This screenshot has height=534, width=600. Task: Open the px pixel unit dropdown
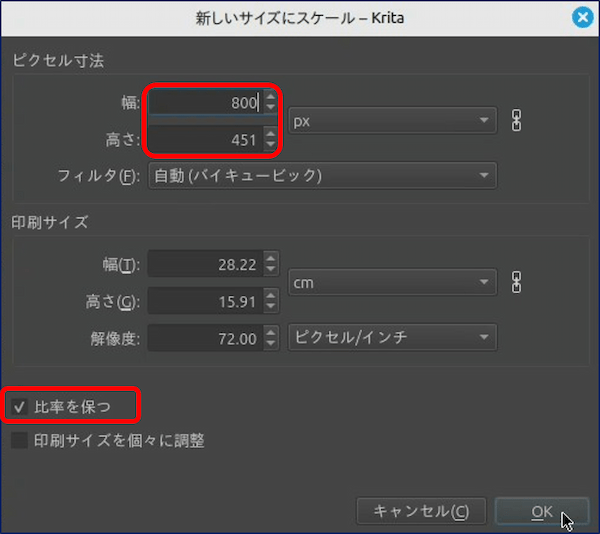(392, 121)
